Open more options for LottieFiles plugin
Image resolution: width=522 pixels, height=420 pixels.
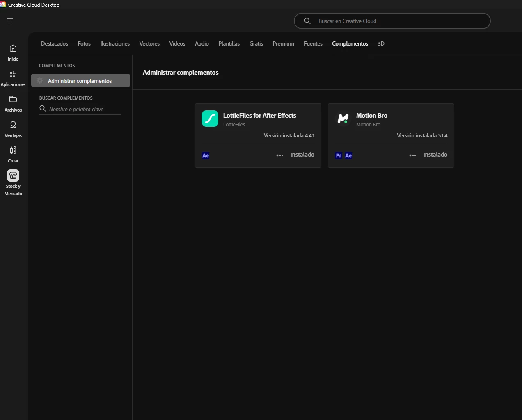[280, 155]
